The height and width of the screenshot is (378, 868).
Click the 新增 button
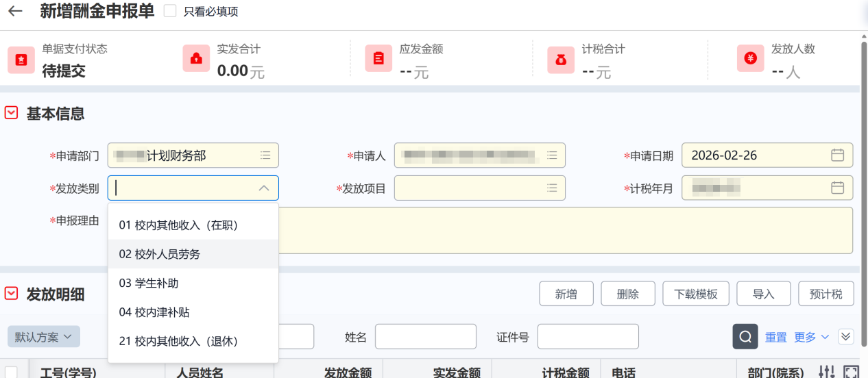pyautogui.click(x=566, y=294)
